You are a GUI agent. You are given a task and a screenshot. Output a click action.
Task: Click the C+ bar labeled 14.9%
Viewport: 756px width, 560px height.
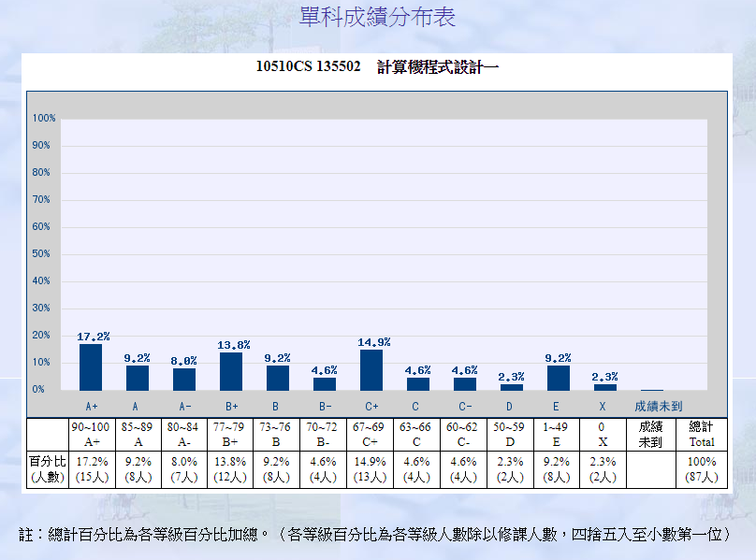tap(371, 369)
